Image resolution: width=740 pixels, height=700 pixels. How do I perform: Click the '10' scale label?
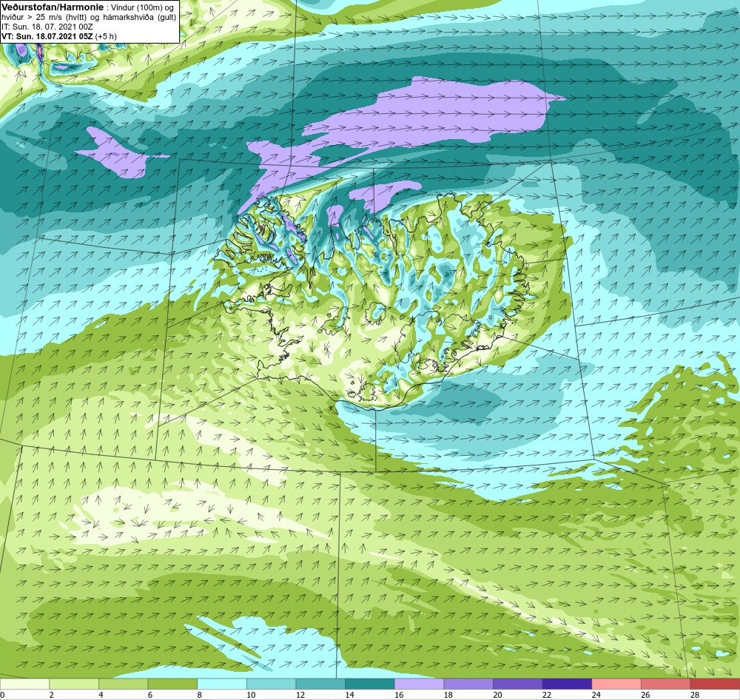[251, 695]
